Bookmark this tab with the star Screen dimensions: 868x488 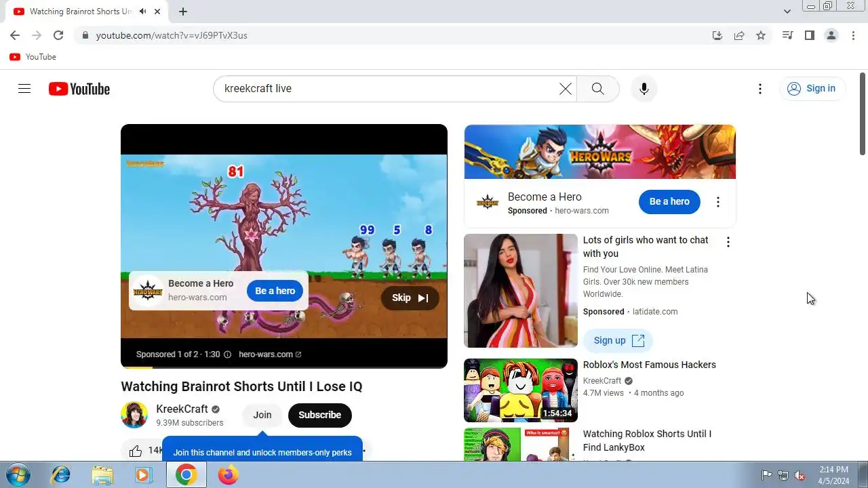point(761,35)
